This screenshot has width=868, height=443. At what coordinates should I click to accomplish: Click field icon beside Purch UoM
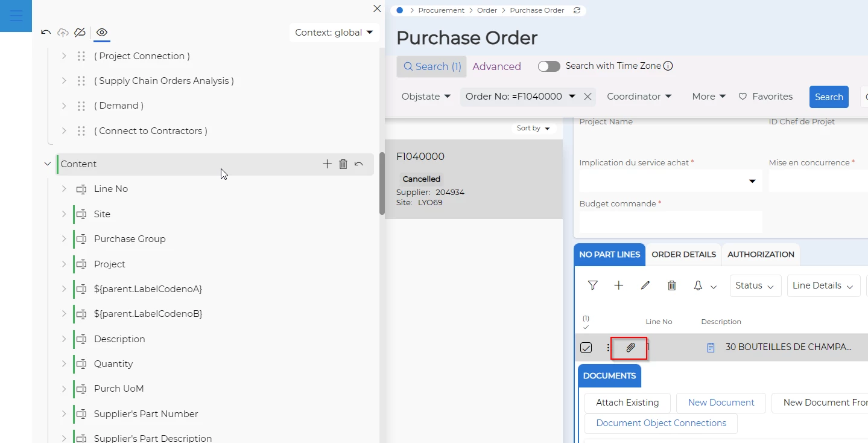pyautogui.click(x=81, y=389)
